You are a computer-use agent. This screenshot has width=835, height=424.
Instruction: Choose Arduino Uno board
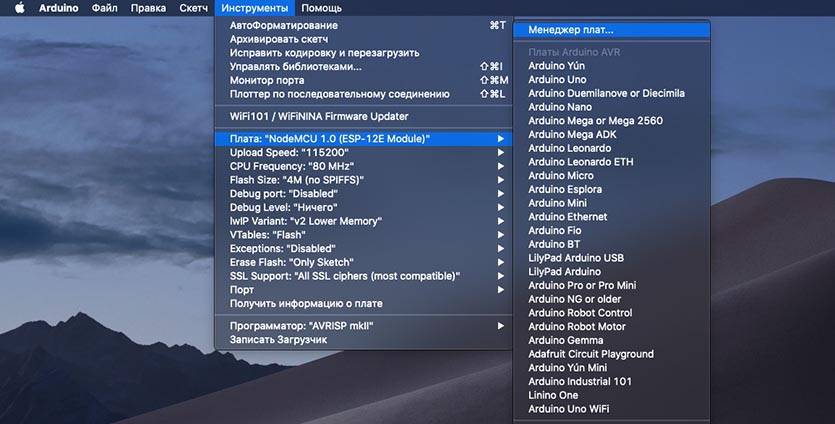pos(557,80)
